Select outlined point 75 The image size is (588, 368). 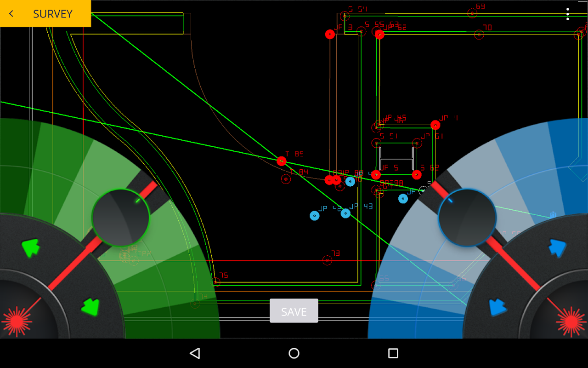click(215, 282)
